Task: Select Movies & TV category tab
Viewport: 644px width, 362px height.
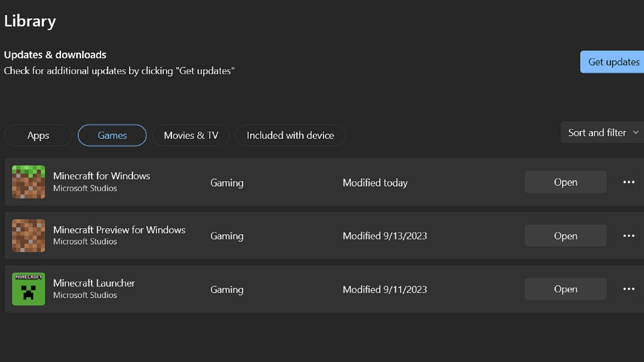Action: 191,135
